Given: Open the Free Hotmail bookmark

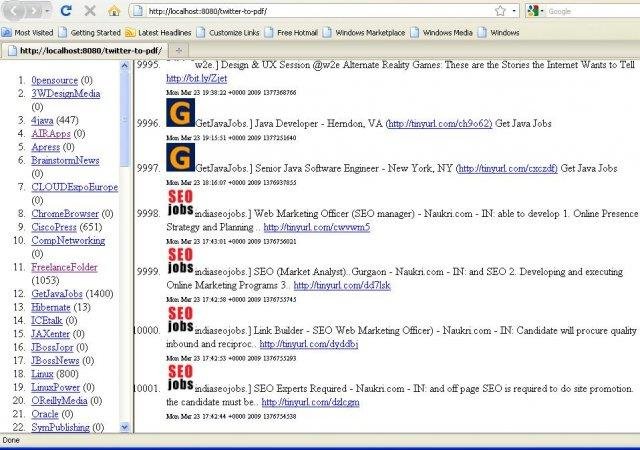Looking at the screenshot, I should (x=291, y=33).
